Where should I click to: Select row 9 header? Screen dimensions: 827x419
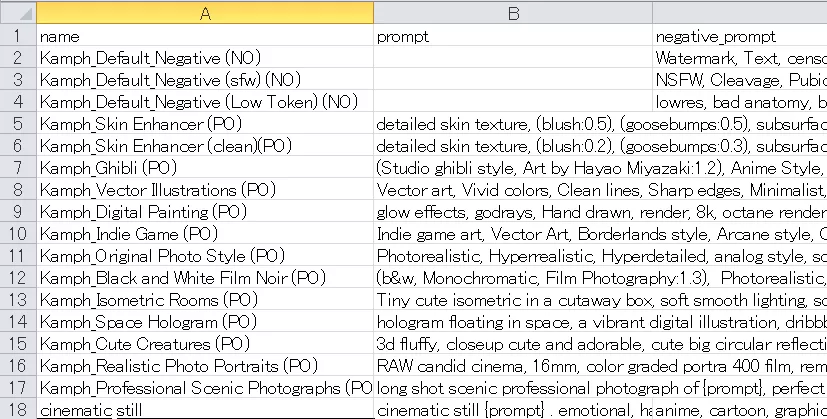(x=18, y=212)
